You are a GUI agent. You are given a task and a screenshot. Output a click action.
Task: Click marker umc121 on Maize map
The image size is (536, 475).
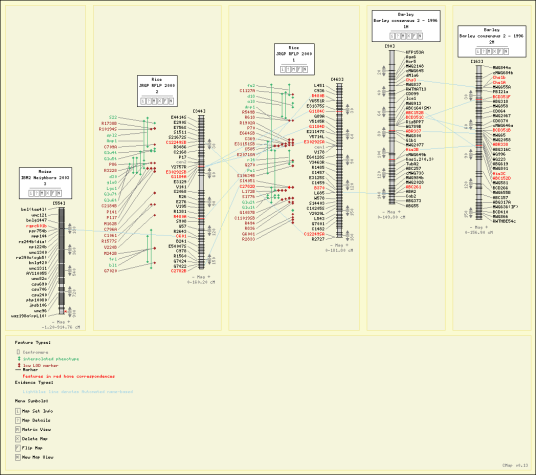39,215
